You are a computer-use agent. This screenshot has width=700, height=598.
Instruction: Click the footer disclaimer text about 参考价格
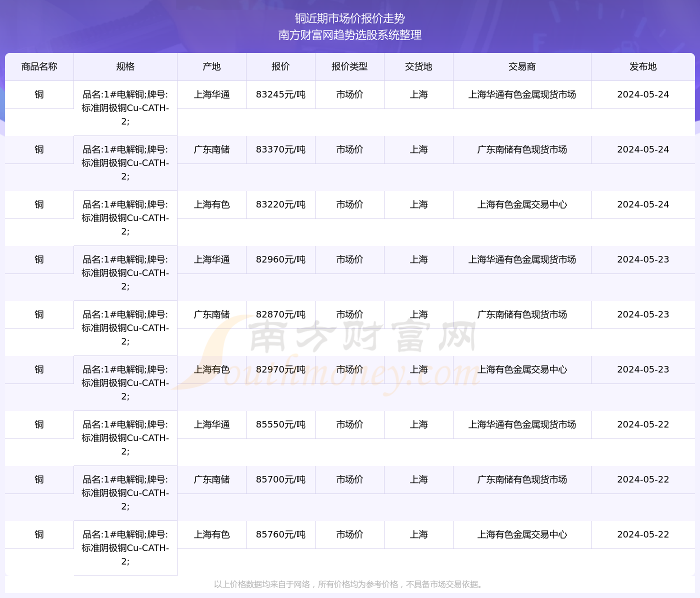[x=349, y=584]
